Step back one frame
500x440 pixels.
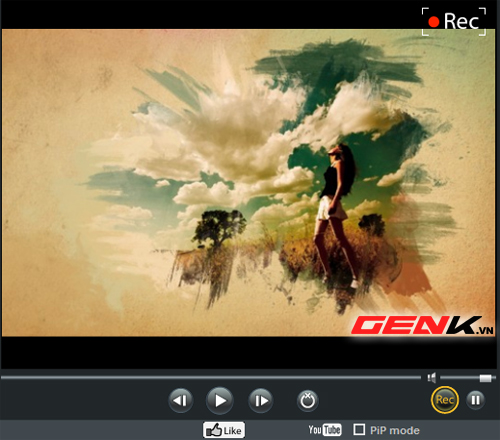coord(181,400)
